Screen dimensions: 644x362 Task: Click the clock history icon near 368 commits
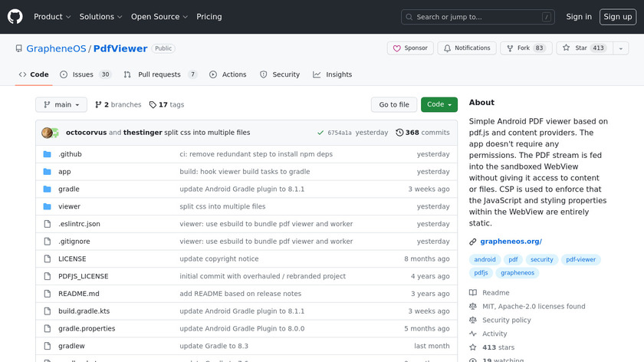(x=399, y=133)
